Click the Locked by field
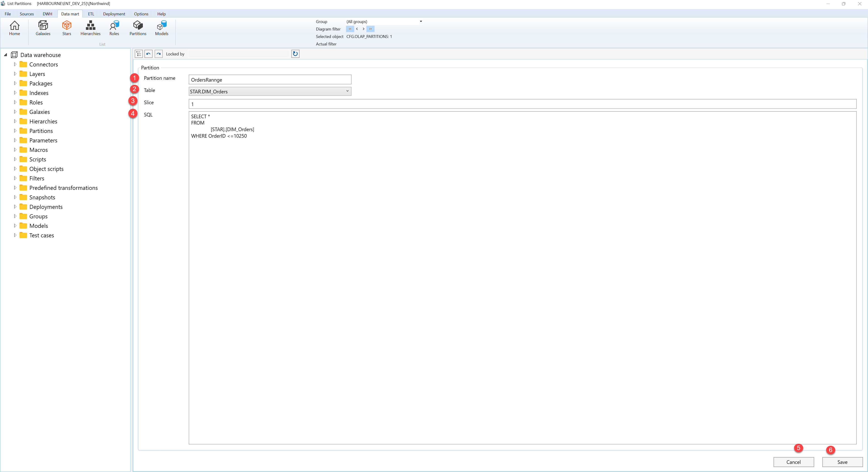 239,54
